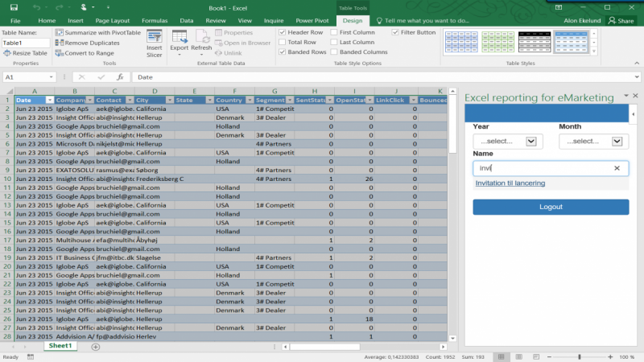Toggle the Header Row checkbox
Viewport: 644px width, 362px height.
pos(283,32)
